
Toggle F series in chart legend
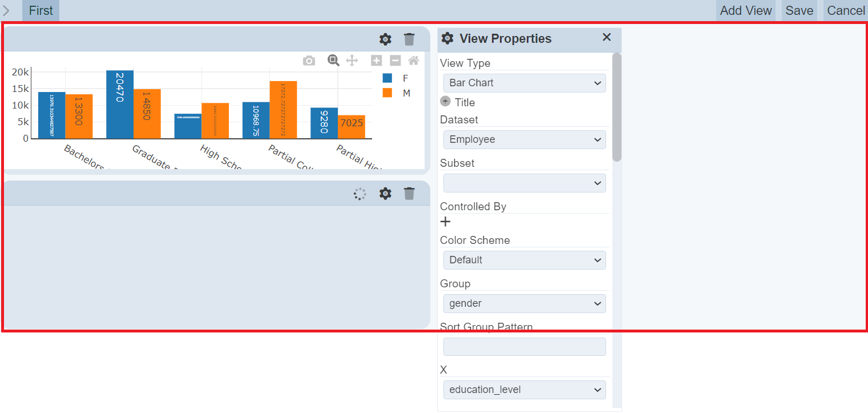pos(397,78)
